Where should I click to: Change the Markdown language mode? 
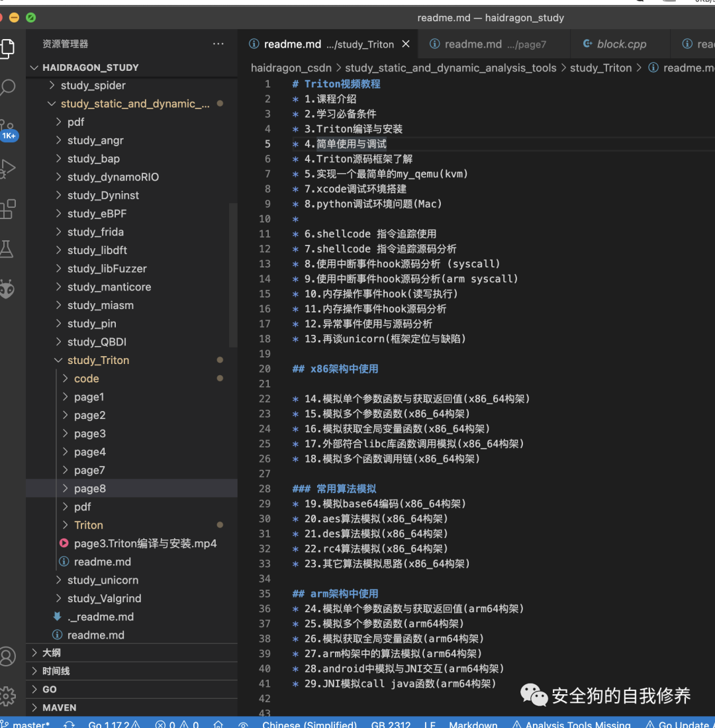473,724
